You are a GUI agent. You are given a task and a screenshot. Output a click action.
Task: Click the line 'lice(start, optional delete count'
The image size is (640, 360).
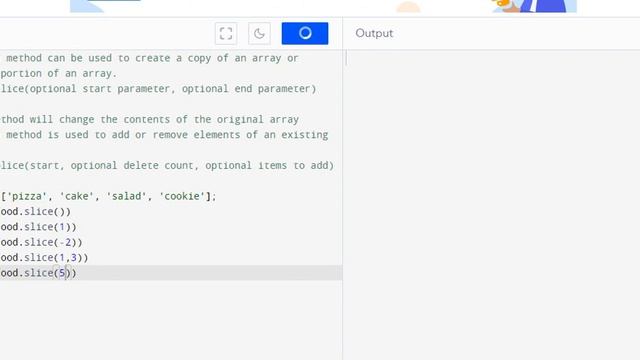pos(167,166)
